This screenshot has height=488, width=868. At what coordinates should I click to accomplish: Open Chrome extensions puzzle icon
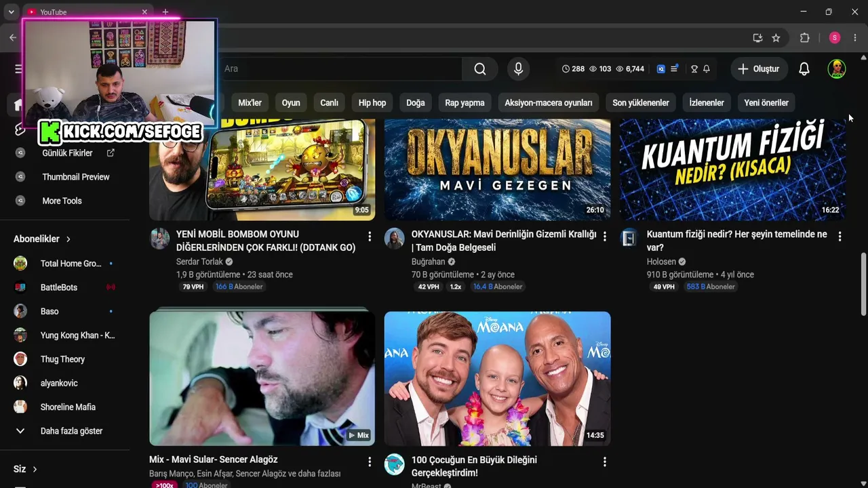[x=805, y=38]
